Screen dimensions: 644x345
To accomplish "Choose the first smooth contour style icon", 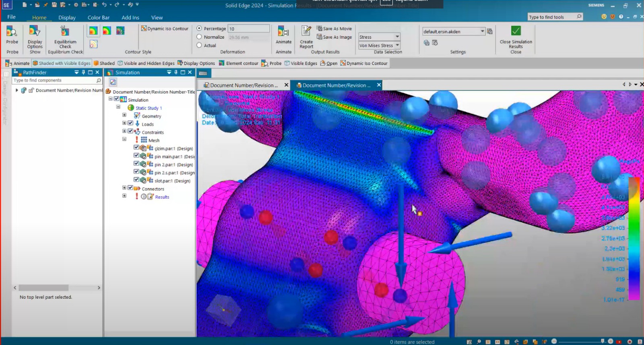I will (93, 31).
